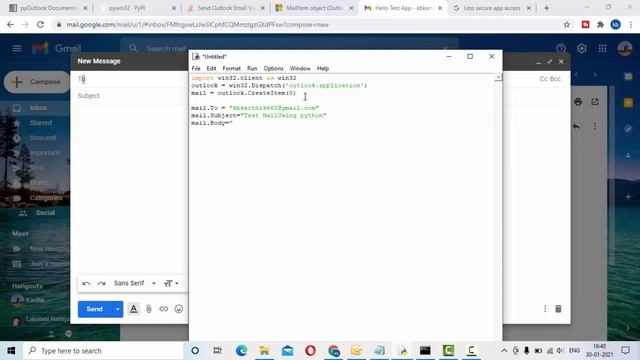
Task: Click ENG language indicator in tray
Action: (574, 351)
